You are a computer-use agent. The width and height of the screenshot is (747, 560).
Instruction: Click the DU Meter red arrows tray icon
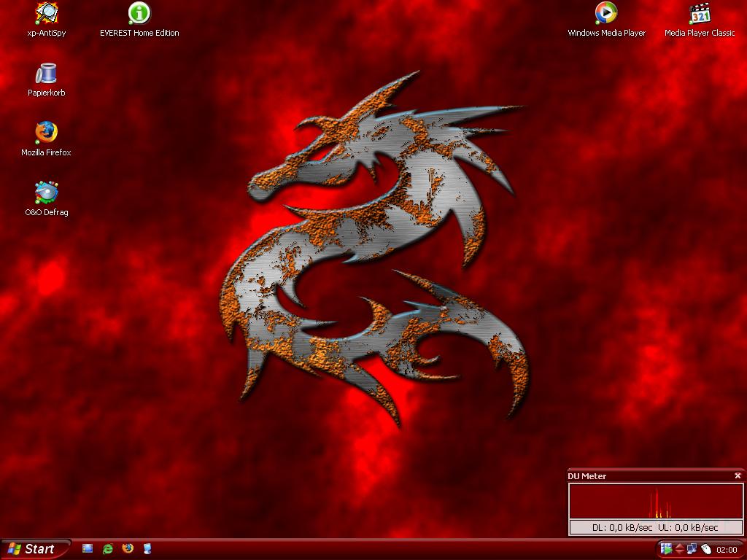pyautogui.click(x=679, y=549)
